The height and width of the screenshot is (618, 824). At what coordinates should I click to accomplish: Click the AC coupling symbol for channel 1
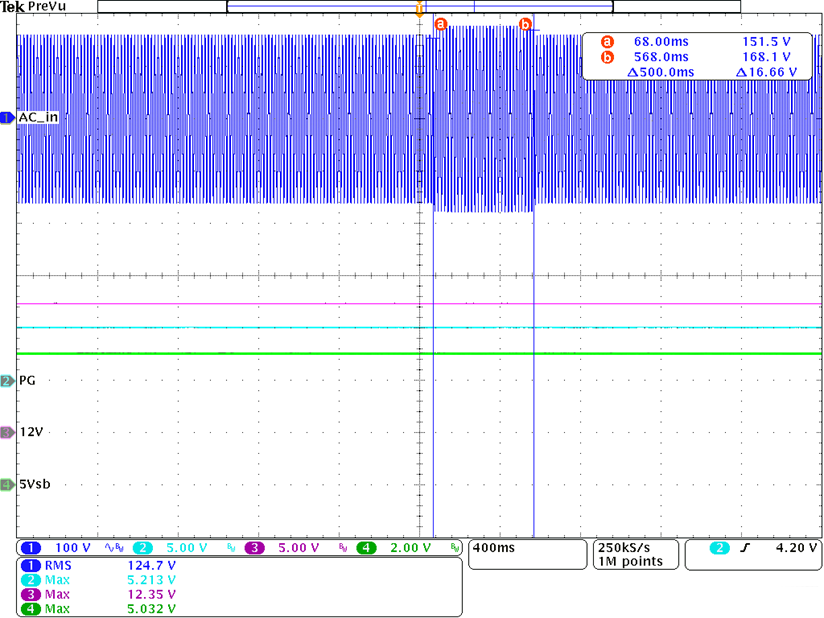(x=110, y=548)
